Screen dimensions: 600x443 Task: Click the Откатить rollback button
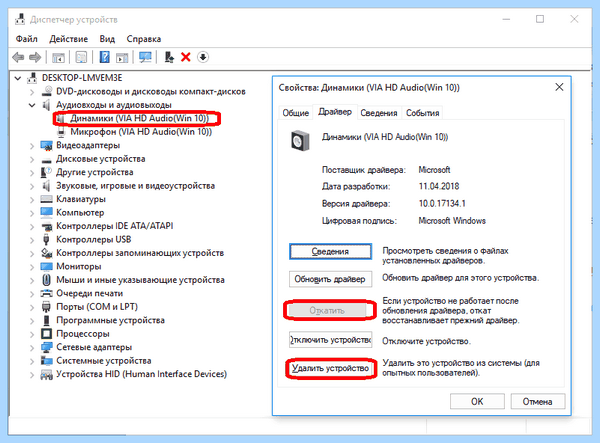(327, 310)
